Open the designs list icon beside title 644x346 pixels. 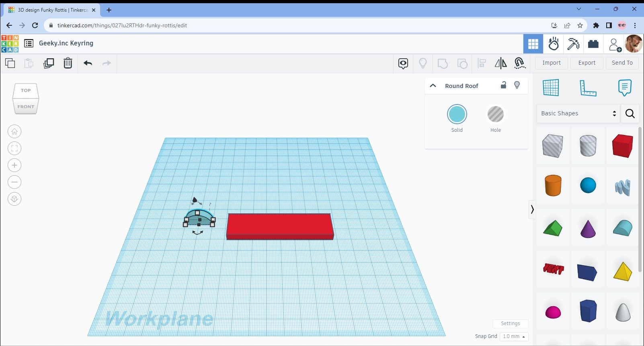29,43
